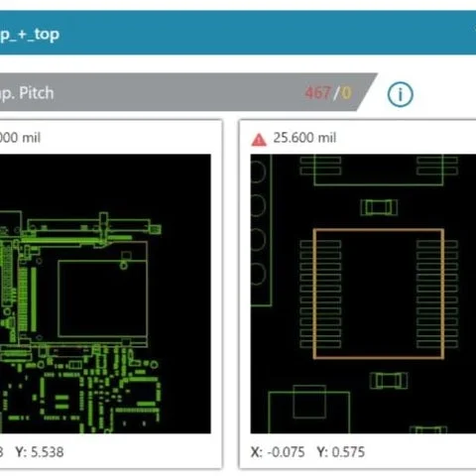The image size is (476, 476).
Task: Click the Y: 5.538 coordinate text
Action: 40,452
